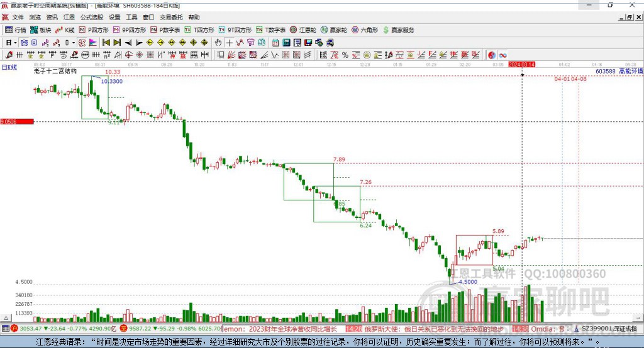Select the red pencil drawing tool

9,55
